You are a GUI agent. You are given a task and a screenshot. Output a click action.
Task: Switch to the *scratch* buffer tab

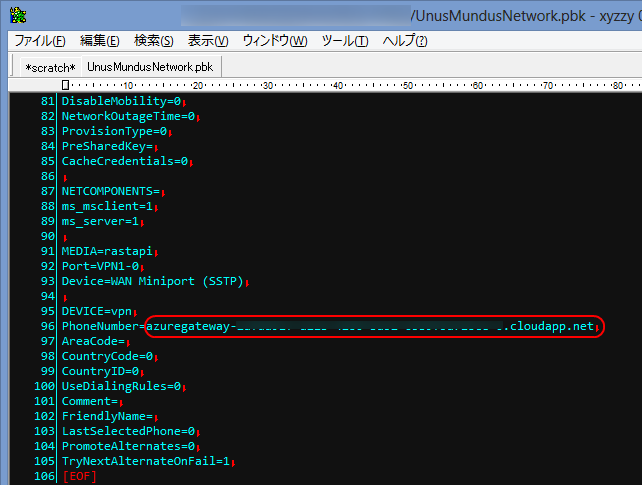50,67
